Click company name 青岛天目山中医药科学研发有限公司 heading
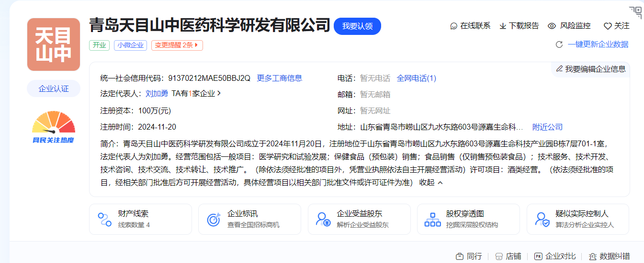The image size is (644, 263). [x=210, y=25]
